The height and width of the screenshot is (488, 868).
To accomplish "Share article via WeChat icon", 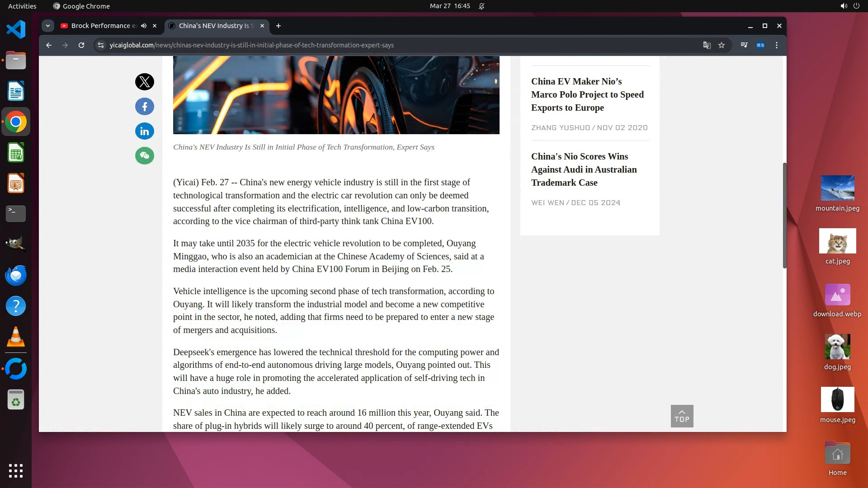I will click(x=145, y=156).
